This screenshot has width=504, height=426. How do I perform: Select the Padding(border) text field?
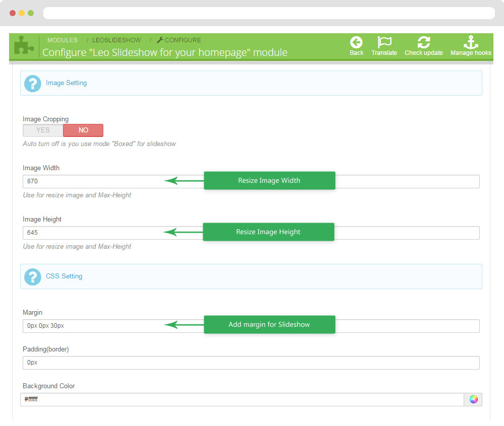click(x=251, y=363)
